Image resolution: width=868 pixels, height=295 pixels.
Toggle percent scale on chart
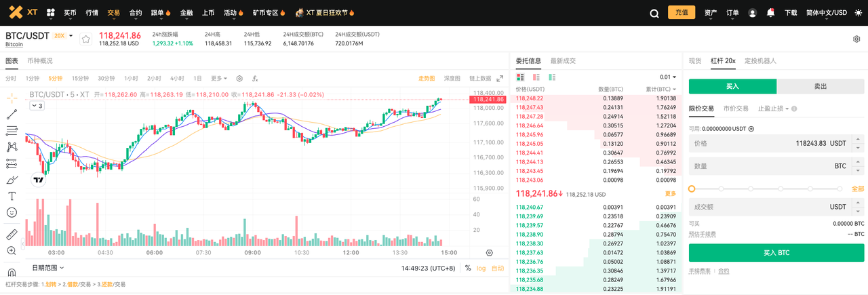click(467, 268)
